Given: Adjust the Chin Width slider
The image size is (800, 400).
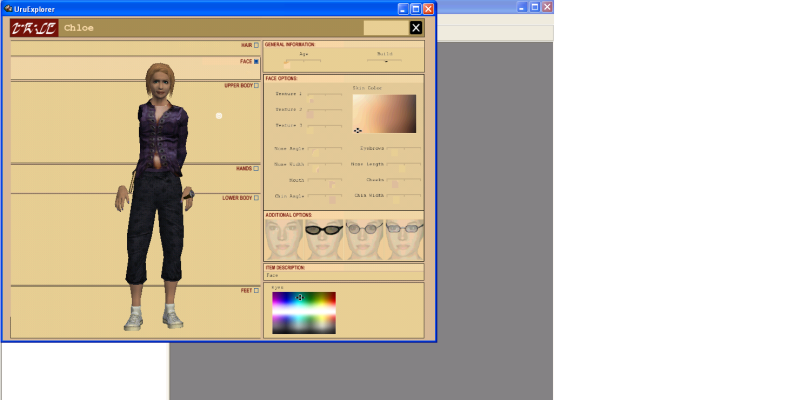Looking at the screenshot, I should point(404,195).
